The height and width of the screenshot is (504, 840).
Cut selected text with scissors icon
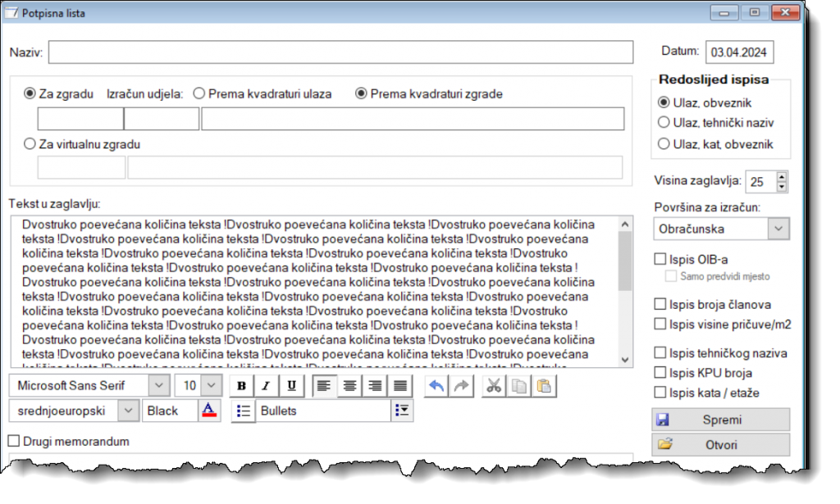pos(494,386)
